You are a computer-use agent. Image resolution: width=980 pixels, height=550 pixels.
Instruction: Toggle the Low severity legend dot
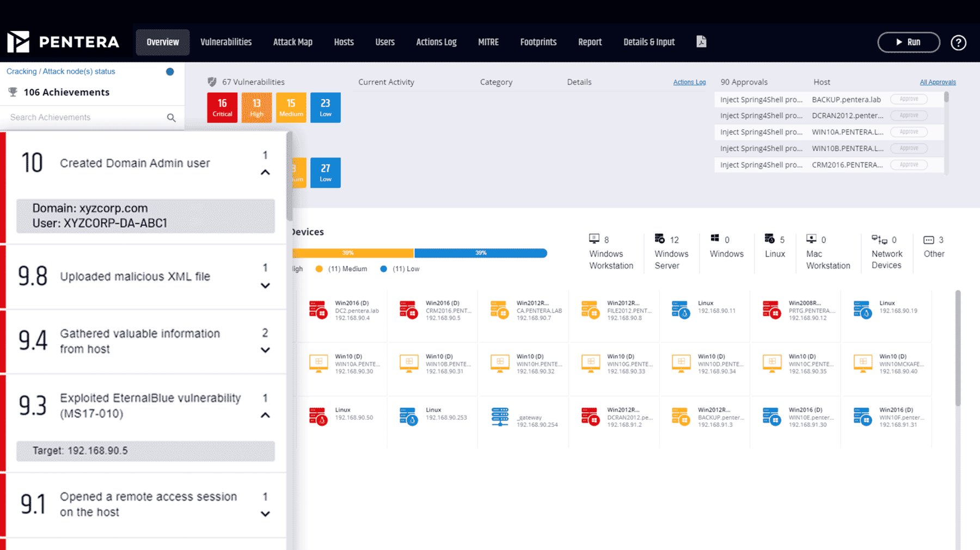(383, 268)
